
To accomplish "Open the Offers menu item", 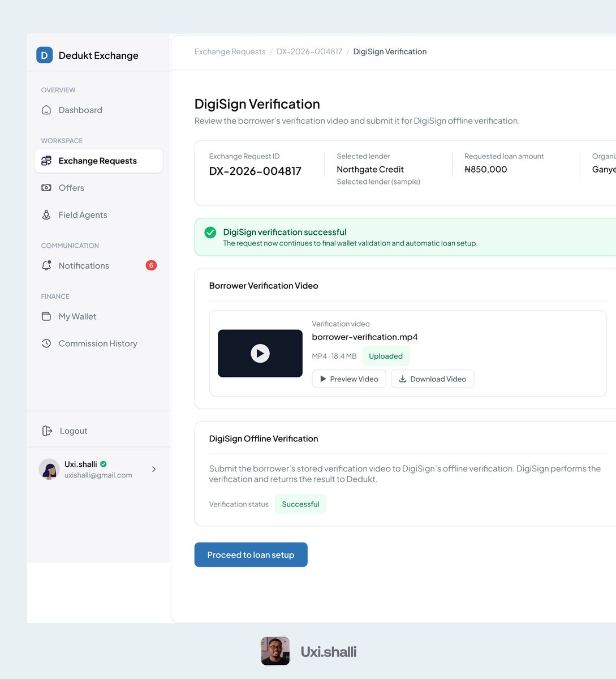I will point(98,188).
